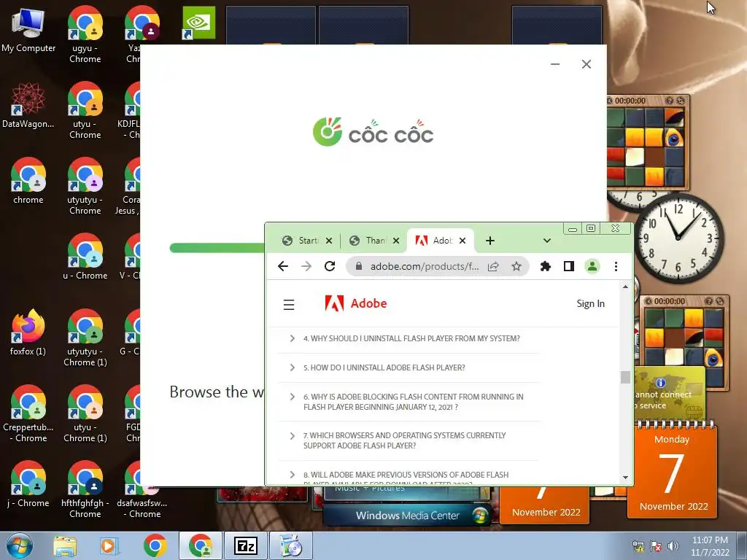Viewport: 747px width, 560px height.
Task: Select the Creppertub... - Chrome shortcut
Action: click(x=28, y=413)
